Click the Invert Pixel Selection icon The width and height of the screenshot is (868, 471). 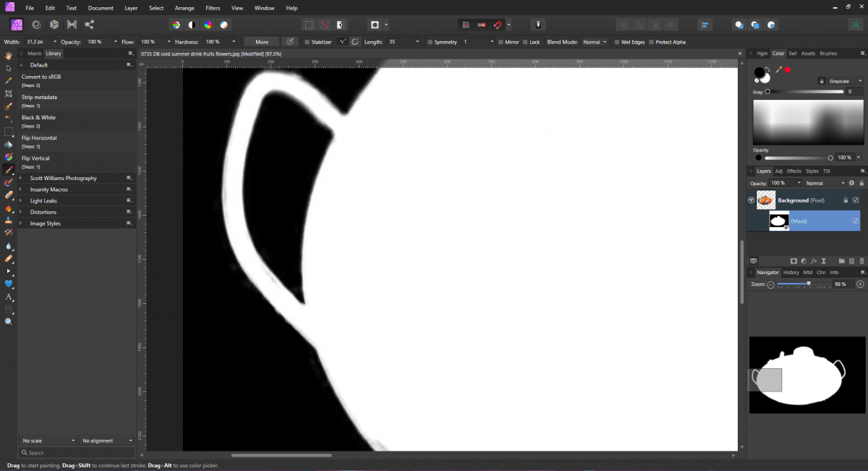tap(340, 25)
